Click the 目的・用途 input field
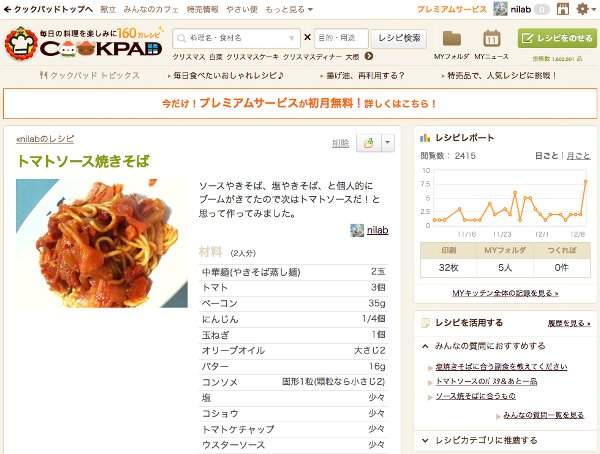 341,38
